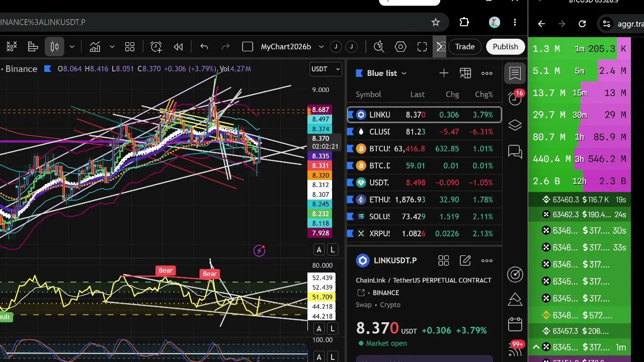Select the XRPUS row in watchlist
The height and width of the screenshot is (362, 644).
tap(424, 234)
